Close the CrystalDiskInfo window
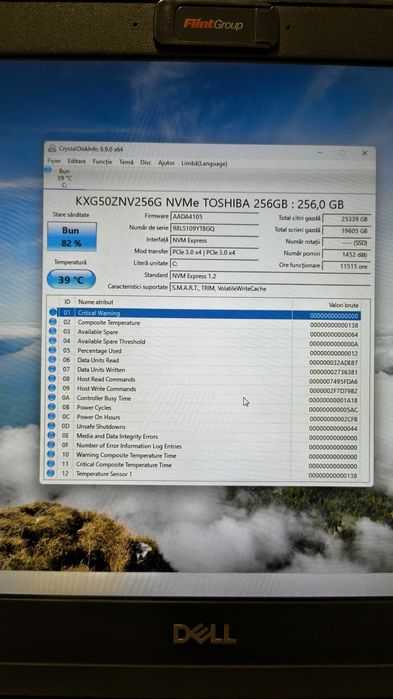 [x=364, y=153]
